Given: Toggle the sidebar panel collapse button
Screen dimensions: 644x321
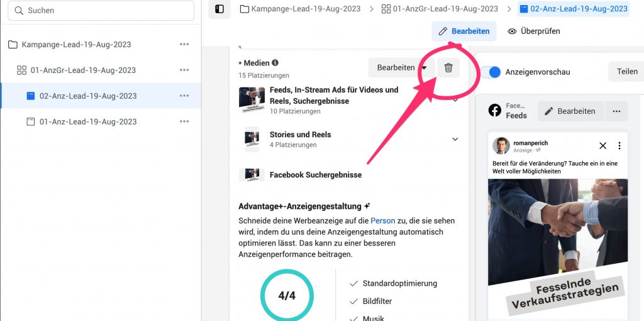Looking at the screenshot, I should pos(219,9).
